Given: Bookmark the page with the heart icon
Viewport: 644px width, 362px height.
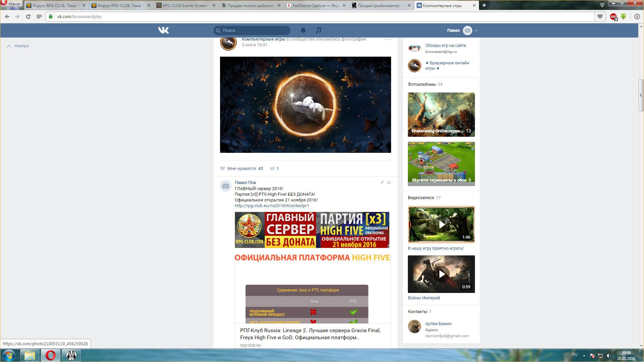Looking at the screenshot, I should click(x=600, y=16).
